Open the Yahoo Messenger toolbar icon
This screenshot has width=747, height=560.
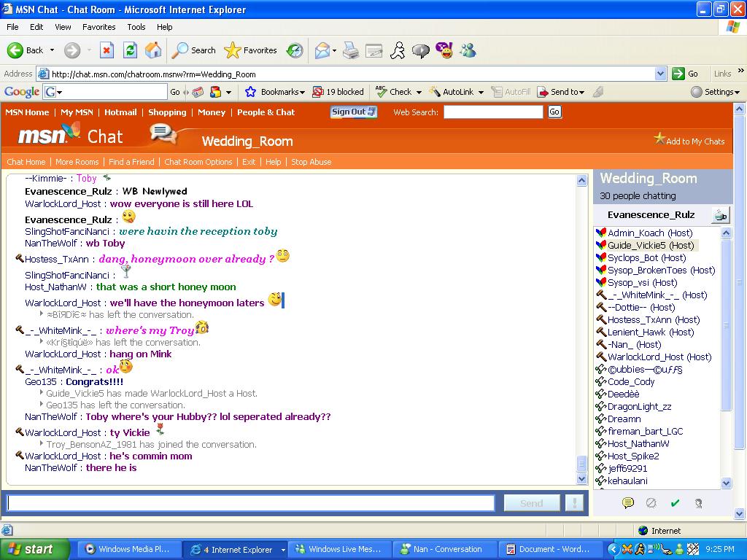coord(444,50)
